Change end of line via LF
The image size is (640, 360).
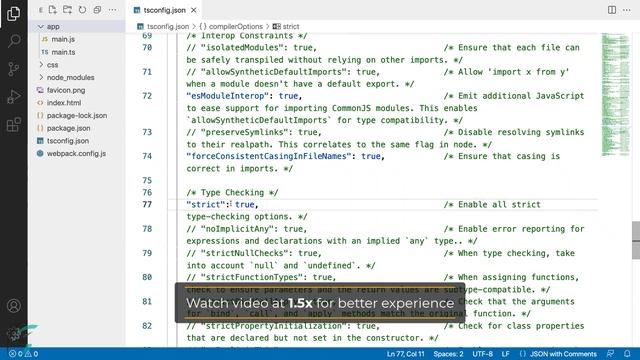click(x=505, y=354)
